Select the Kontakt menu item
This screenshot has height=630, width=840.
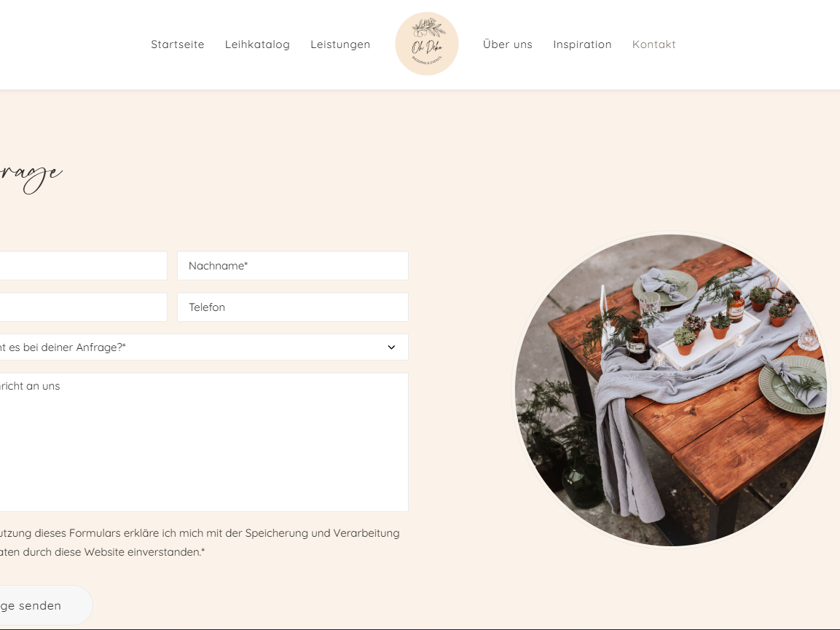click(653, 44)
